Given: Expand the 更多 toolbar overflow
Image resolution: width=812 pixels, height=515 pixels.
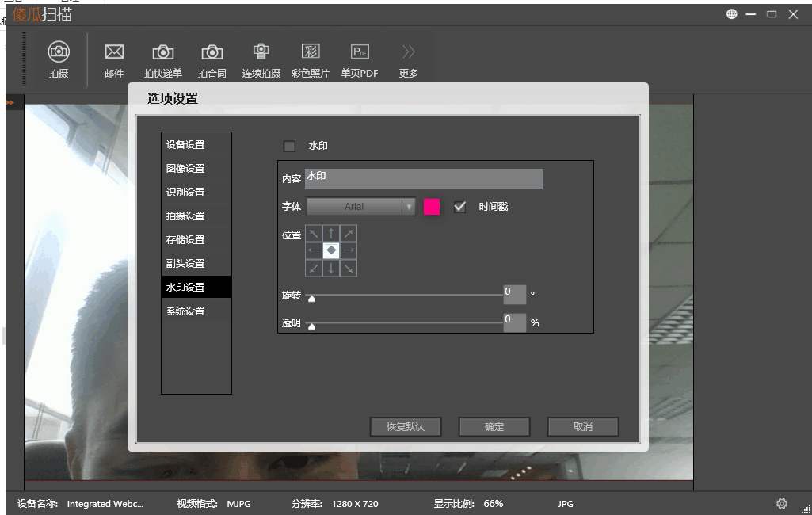Looking at the screenshot, I should [x=408, y=60].
